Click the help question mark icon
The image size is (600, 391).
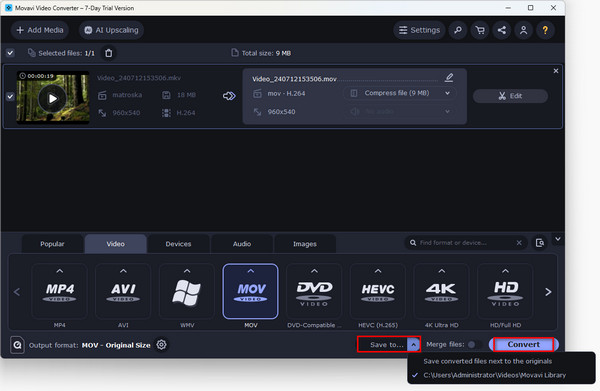[545, 30]
